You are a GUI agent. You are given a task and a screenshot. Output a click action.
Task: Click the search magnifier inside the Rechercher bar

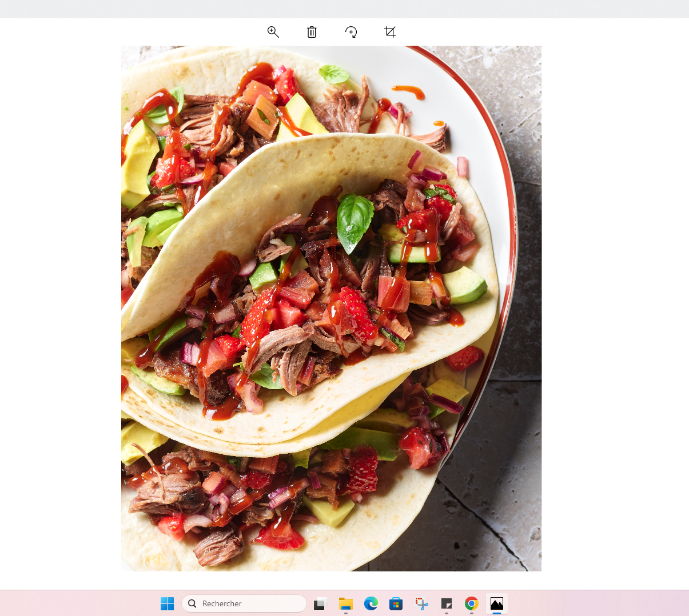[x=193, y=603]
